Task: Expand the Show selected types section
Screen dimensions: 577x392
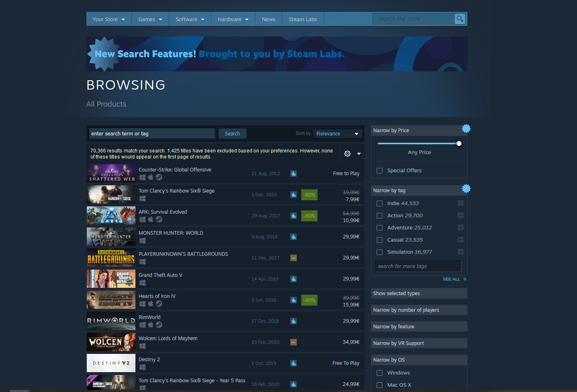Action: pos(419,293)
